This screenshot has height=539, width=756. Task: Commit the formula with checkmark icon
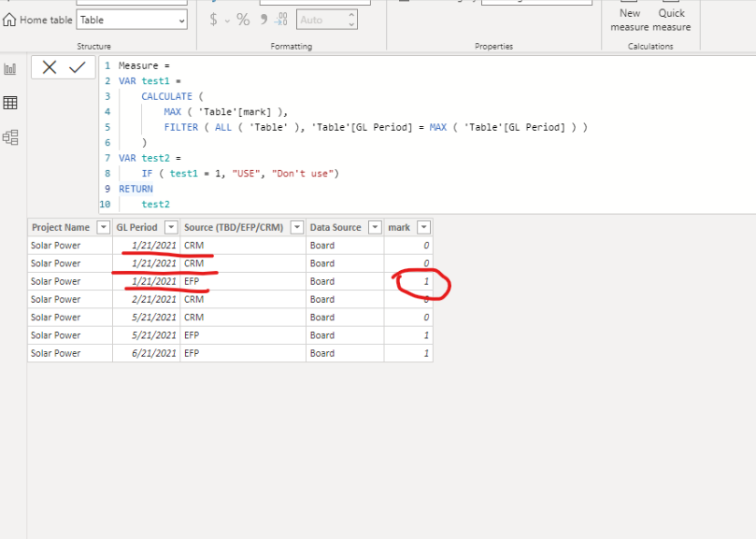click(x=78, y=67)
